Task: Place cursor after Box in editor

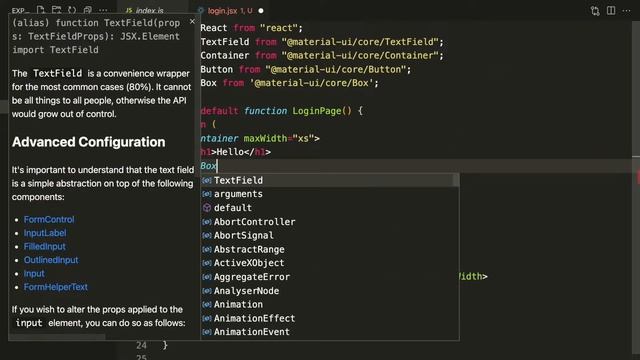Action: [218, 166]
